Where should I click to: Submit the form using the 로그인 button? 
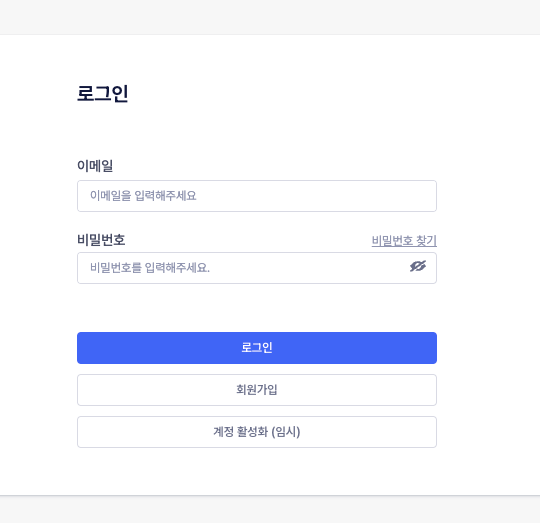click(x=257, y=348)
